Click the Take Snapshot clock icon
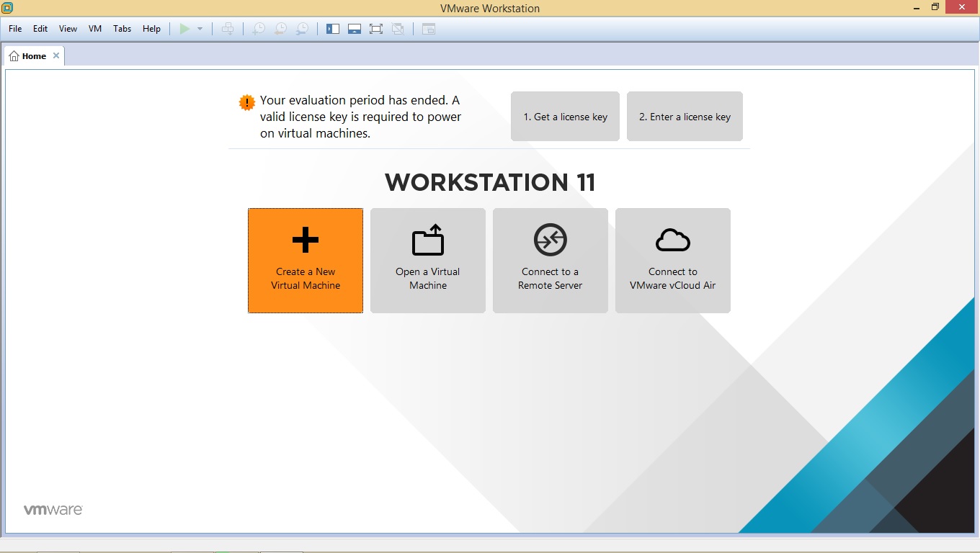This screenshot has height=553, width=980. (258, 29)
